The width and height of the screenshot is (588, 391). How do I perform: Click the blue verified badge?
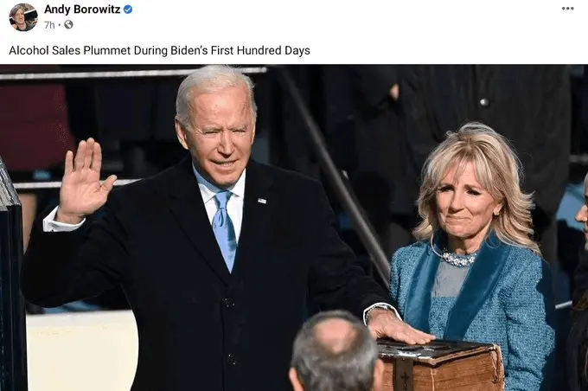[x=128, y=10]
